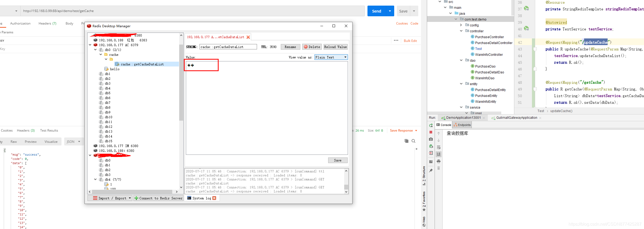Select the hello key in Redis tree
Screen dimensions: 644x229
(x=114, y=69)
